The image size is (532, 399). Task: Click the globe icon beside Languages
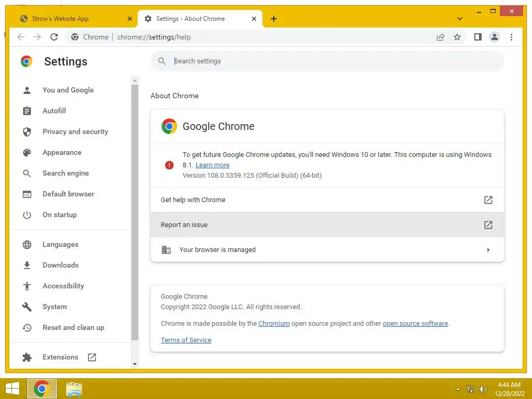coord(27,245)
